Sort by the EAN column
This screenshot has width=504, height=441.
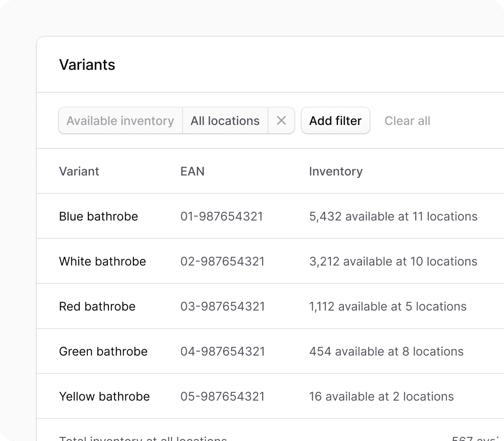[192, 171]
